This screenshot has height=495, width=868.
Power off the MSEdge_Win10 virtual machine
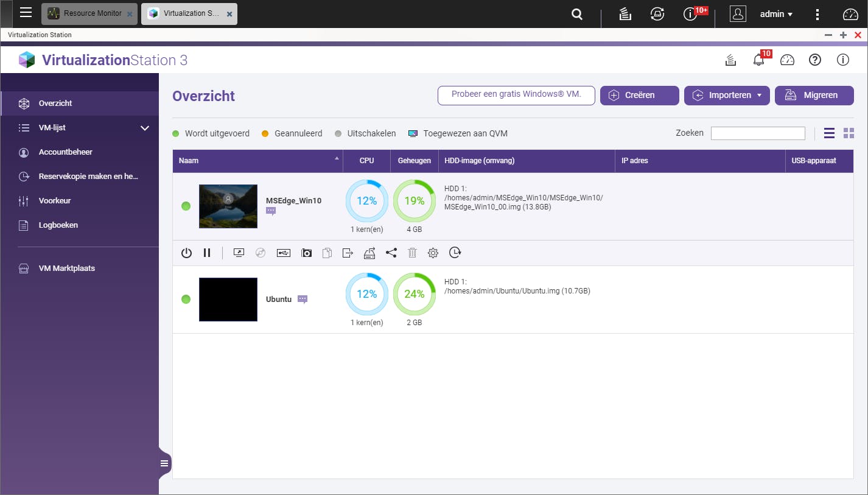pyautogui.click(x=187, y=253)
